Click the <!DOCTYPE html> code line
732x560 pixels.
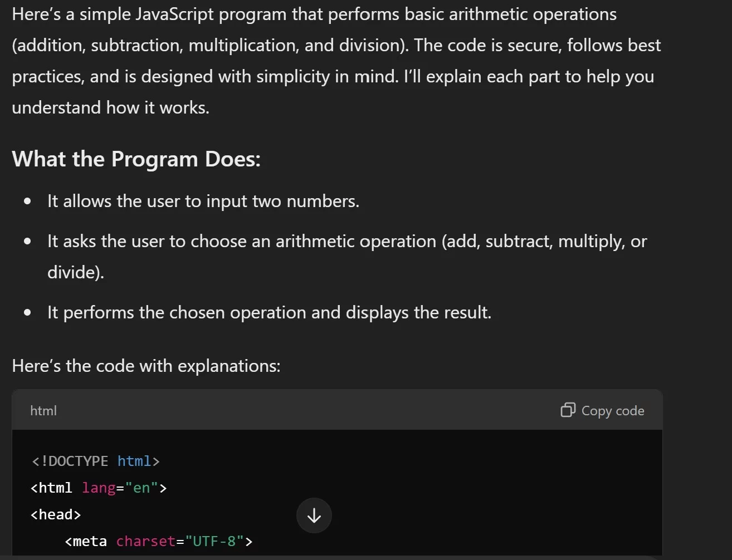(x=96, y=461)
